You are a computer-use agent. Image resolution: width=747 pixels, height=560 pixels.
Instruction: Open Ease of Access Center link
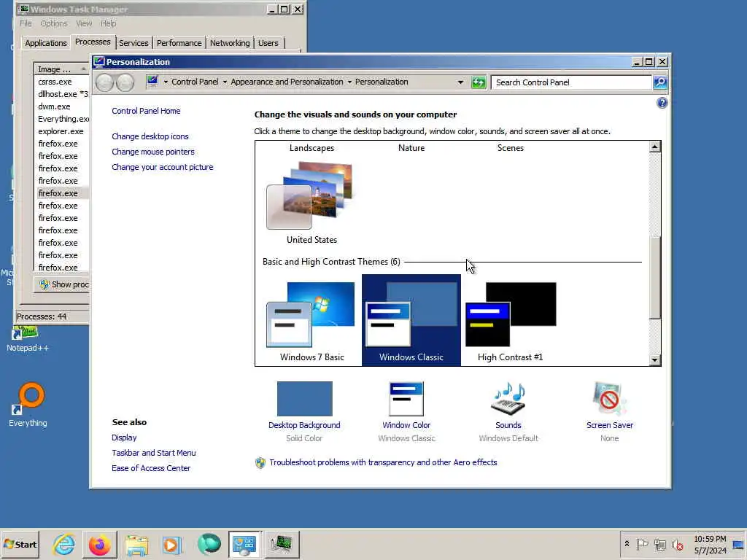(151, 468)
